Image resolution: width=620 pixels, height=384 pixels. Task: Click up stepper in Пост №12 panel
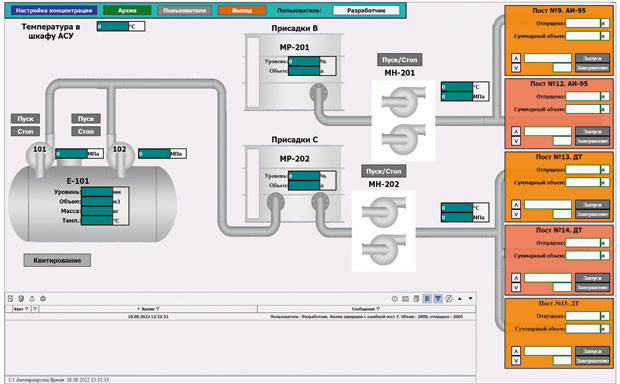coord(516,131)
